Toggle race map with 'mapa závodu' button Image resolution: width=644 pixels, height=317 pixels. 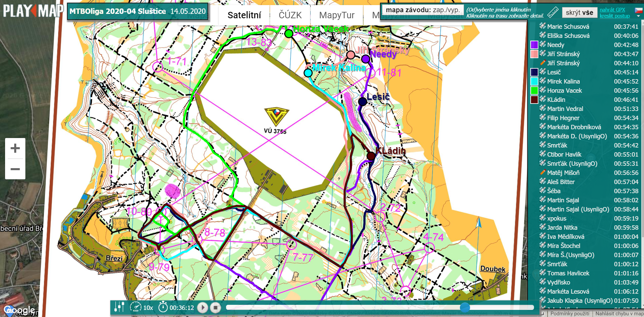coord(423,10)
